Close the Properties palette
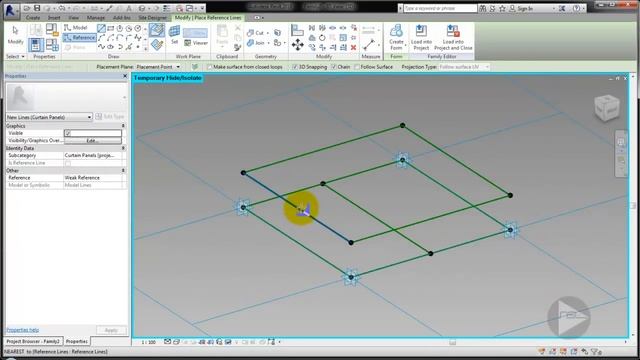This screenshot has height=360, width=640. click(x=125, y=76)
